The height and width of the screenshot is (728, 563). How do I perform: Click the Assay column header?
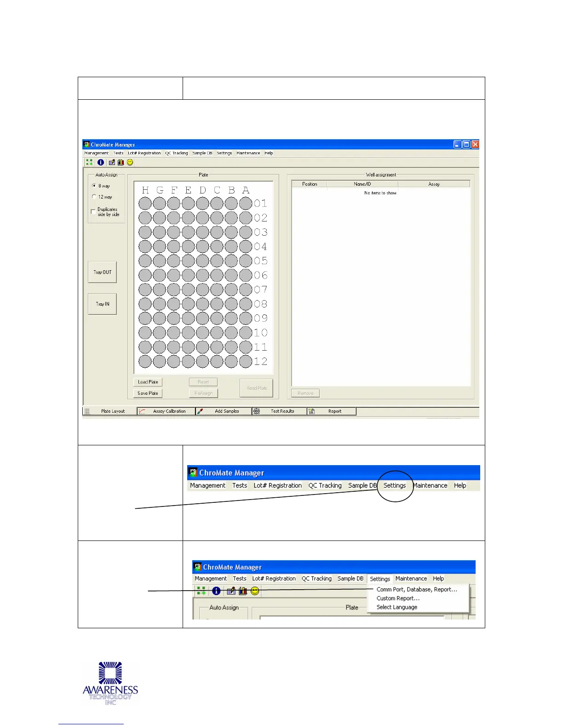[434, 184]
